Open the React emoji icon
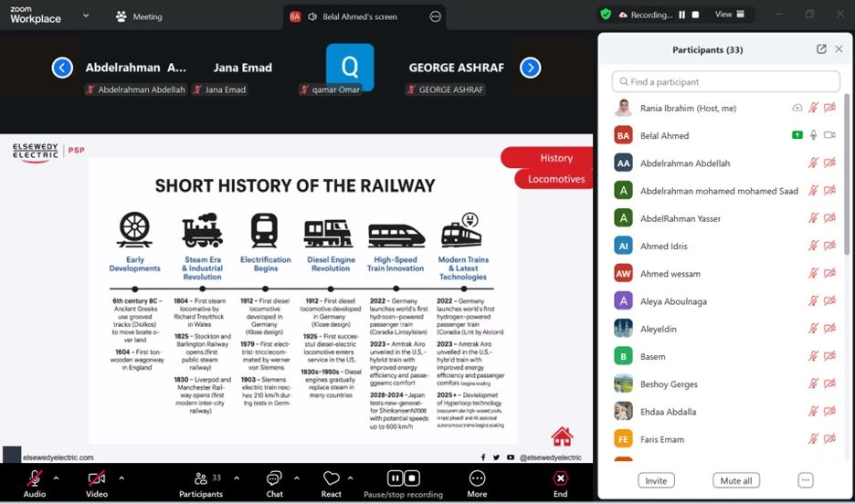This screenshot has width=855, height=504. [331, 478]
